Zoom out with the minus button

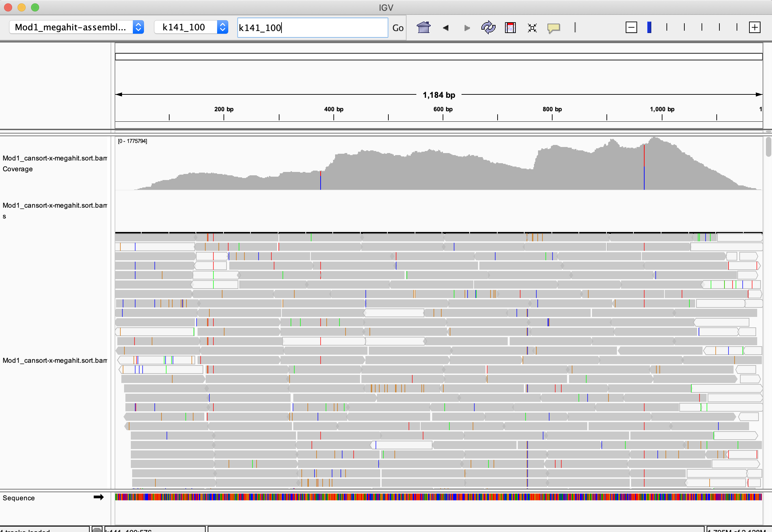pyautogui.click(x=631, y=27)
